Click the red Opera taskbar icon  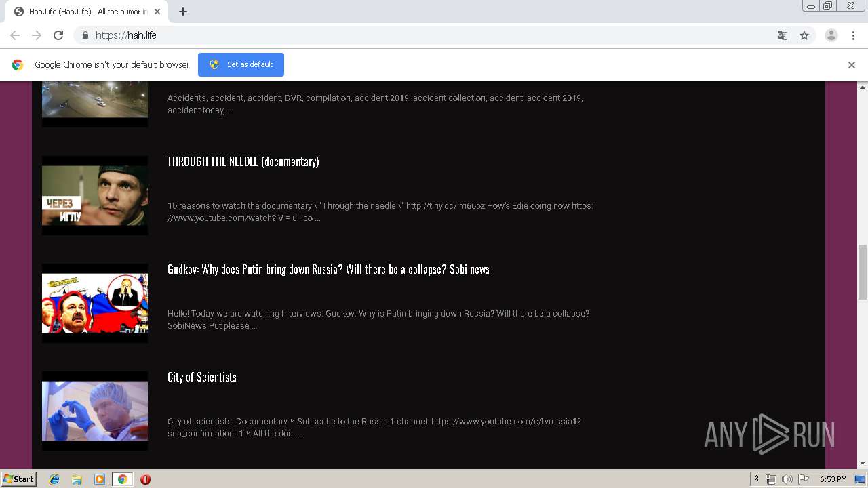tap(145, 479)
